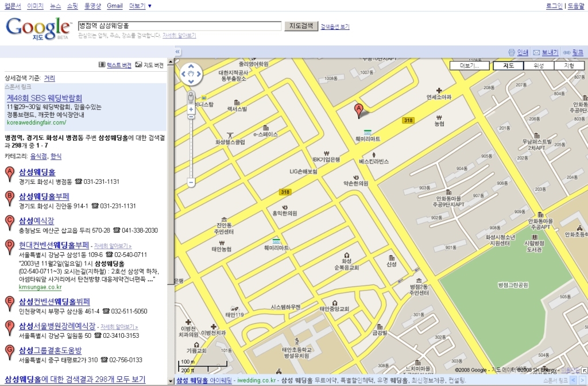This screenshot has width=588, height=386.
Task: Select the 위성 satellite map type
Action: point(539,65)
